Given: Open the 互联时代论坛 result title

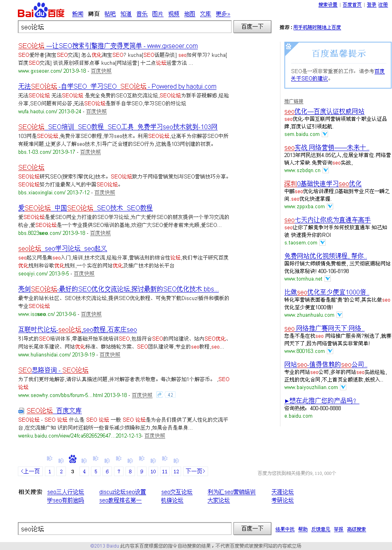Looking at the screenshot, I should [77, 329].
